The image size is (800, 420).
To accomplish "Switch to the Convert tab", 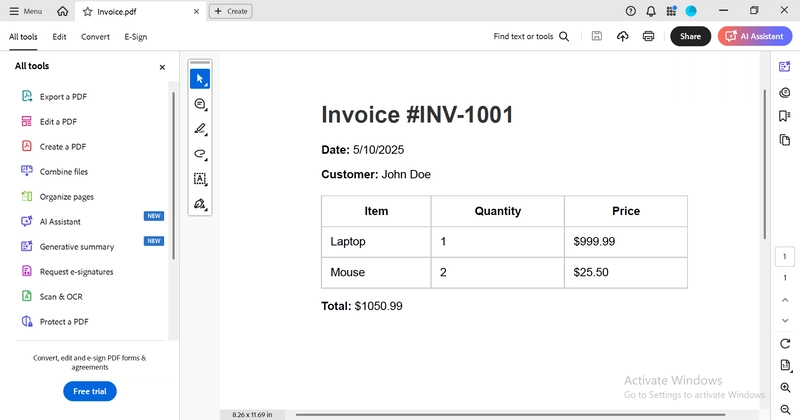I will click(x=96, y=36).
